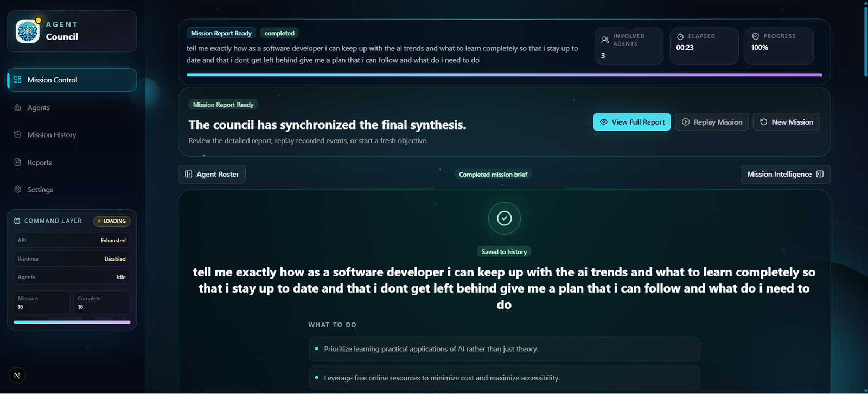868x394 pixels.
Task: Click the Runtime Disabled status row
Action: 72,259
